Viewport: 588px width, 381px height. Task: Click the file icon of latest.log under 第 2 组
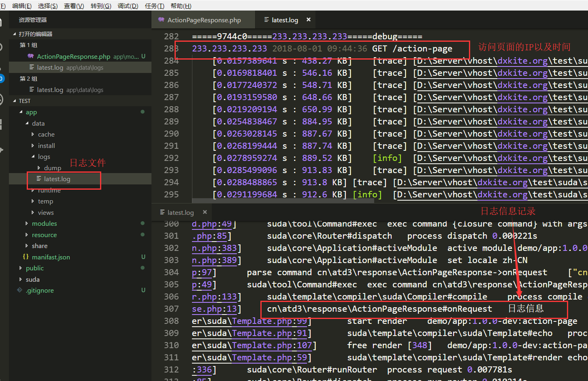[x=31, y=90]
